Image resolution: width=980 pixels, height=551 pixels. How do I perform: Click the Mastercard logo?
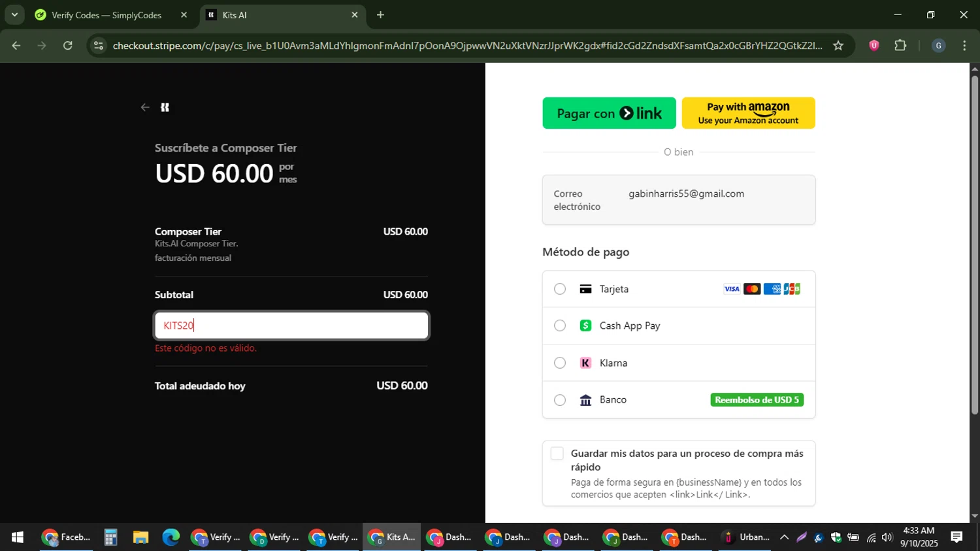point(752,289)
